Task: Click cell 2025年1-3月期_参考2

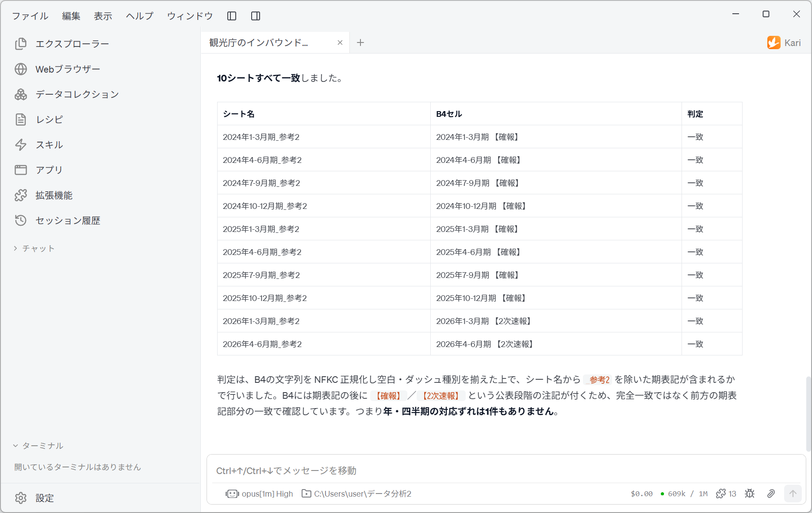Action: (324, 229)
